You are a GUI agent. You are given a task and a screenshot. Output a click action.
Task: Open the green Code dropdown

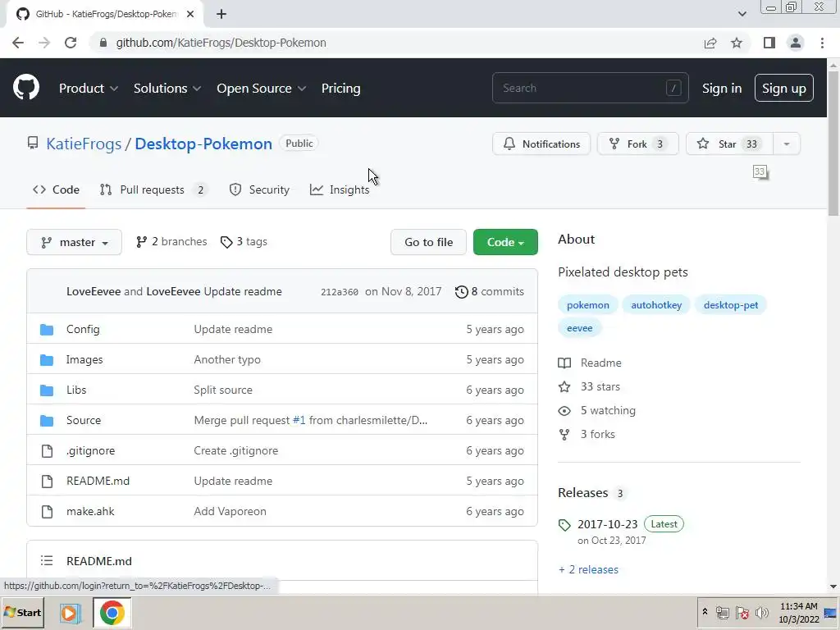click(x=505, y=242)
